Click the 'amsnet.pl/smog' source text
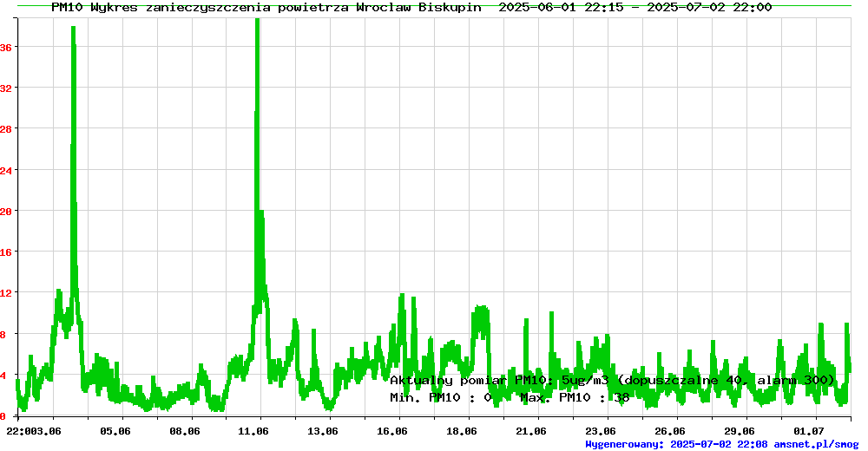 pyautogui.click(x=816, y=444)
